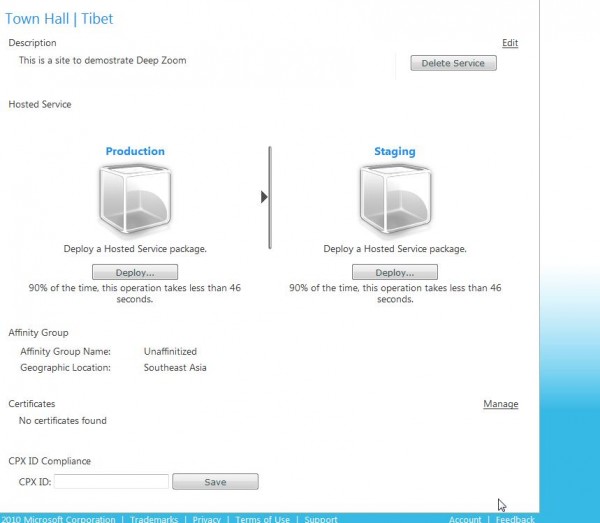Select the Staging heading
Screen dimensions: 600x523
394,151
